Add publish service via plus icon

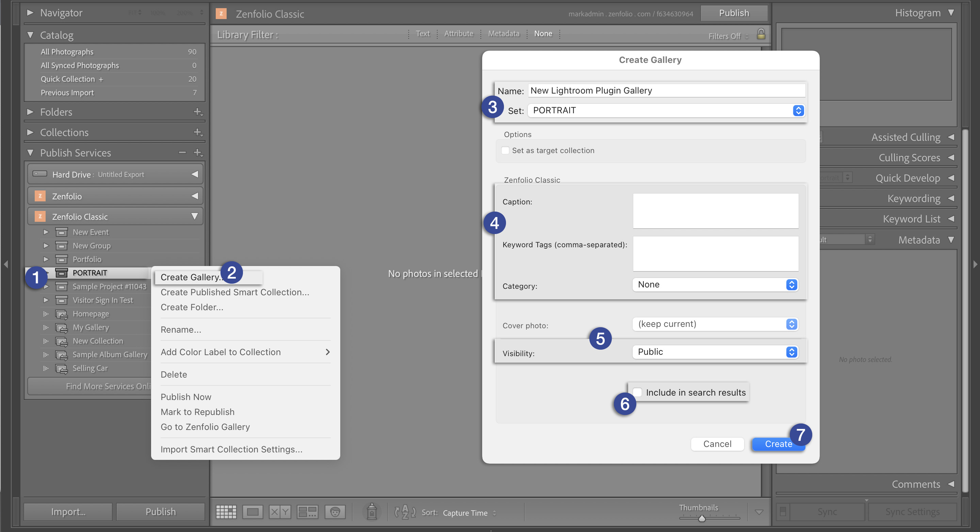click(198, 152)
